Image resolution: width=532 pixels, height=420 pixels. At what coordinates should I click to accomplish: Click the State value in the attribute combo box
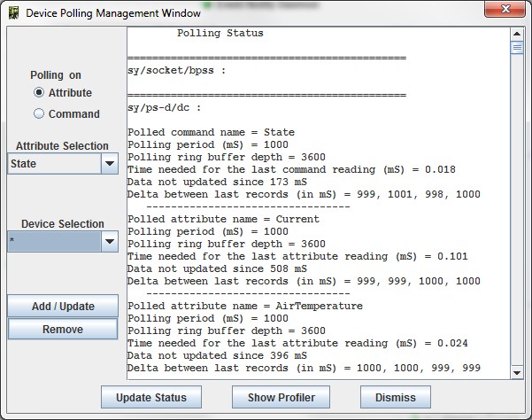tap(53, 164)
